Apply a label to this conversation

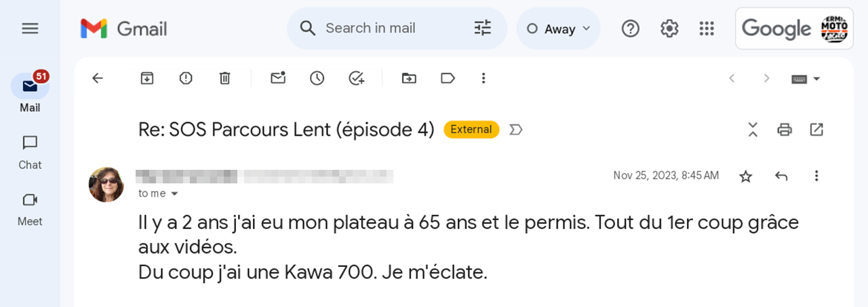448,78
